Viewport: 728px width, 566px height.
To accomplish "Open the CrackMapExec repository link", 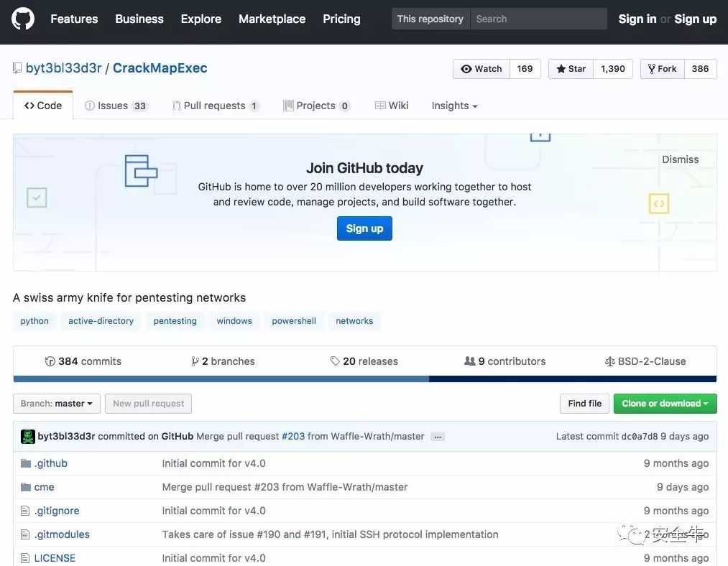I will click(x=160, y=68).
